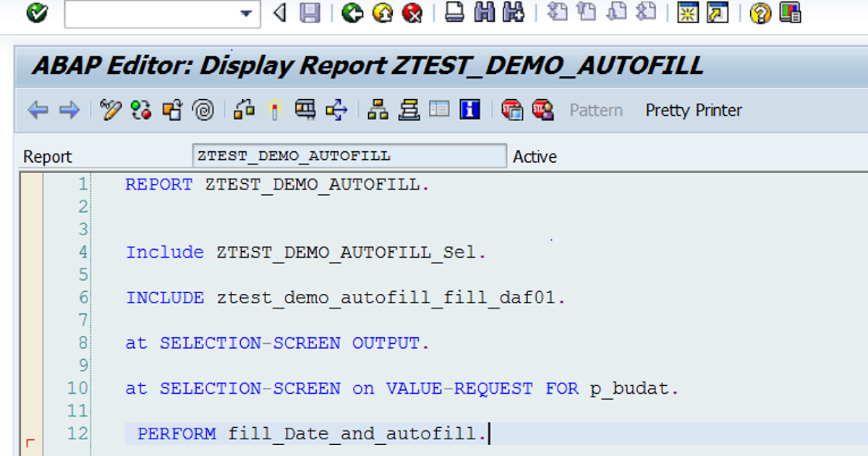Select the Report name field showing ZTEST_DEMO_AUTOFILL
This screenshot has width=868, height=456.
pyautogui.click(x=349, y=155)
